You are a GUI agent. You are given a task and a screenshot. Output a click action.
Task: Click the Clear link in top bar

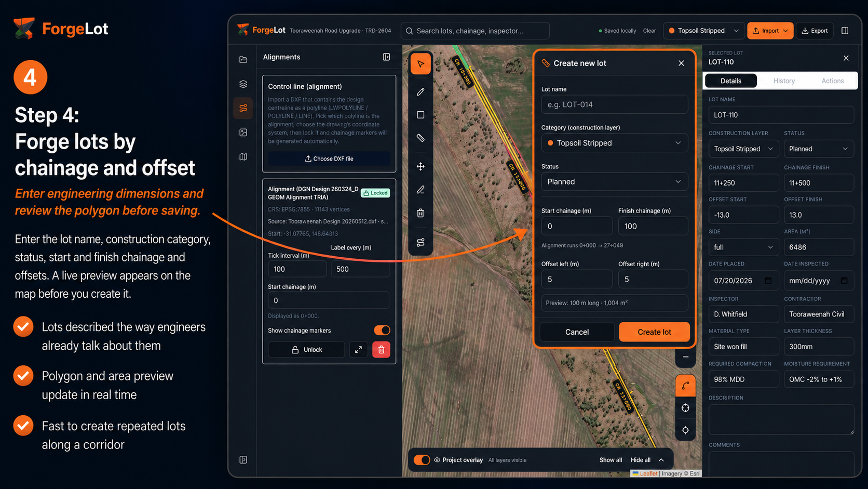pyautogui.click(x=649, y=31)
